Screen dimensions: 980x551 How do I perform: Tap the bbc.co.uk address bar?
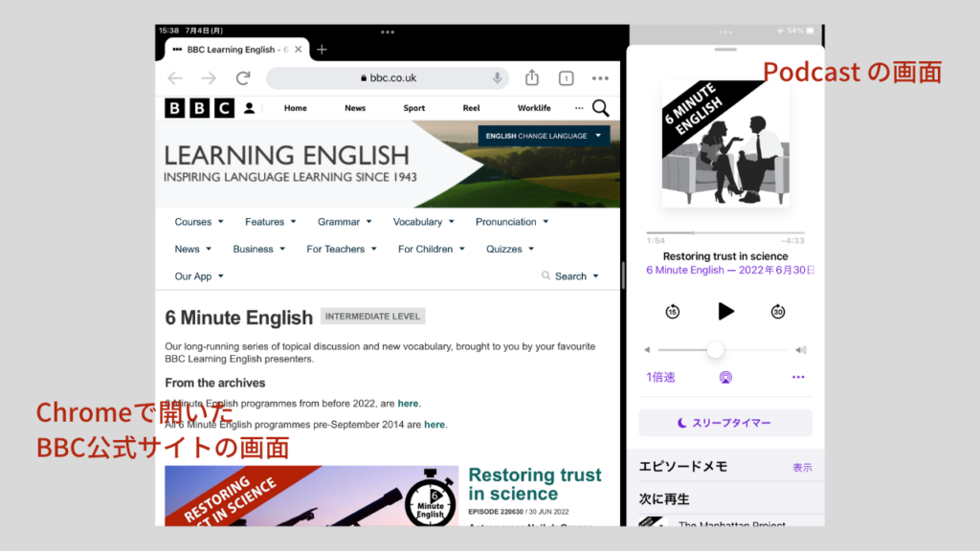388,78
